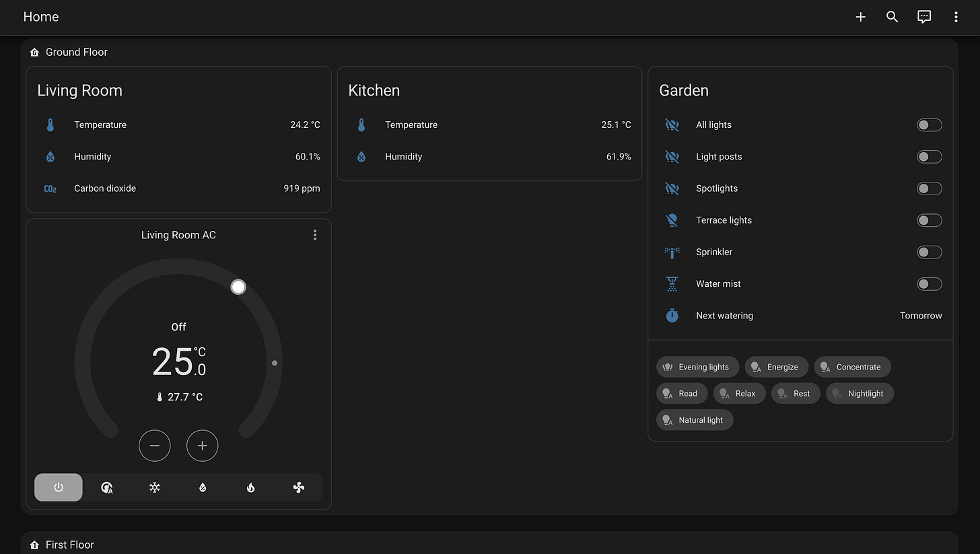Activate the Nightlight scene chip
The height and width of the screenshot is (554, 980).
pyautogui.click(x=860, y=393)
